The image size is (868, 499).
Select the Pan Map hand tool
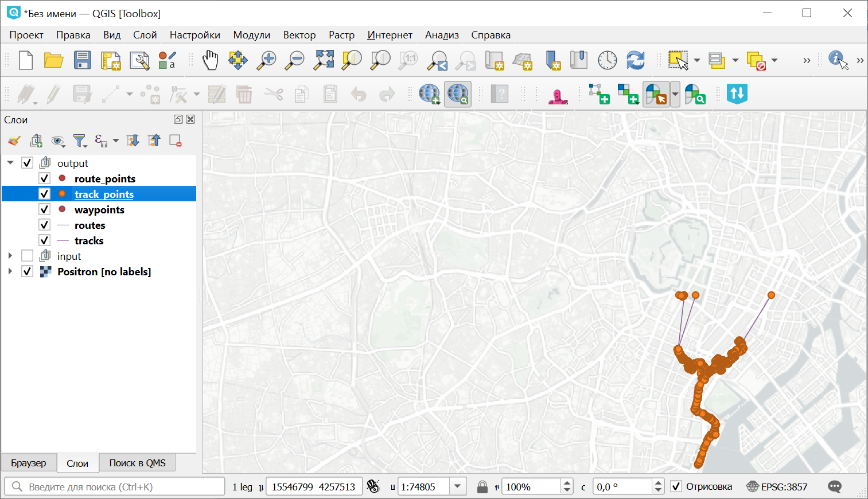[x=211, y=60]
